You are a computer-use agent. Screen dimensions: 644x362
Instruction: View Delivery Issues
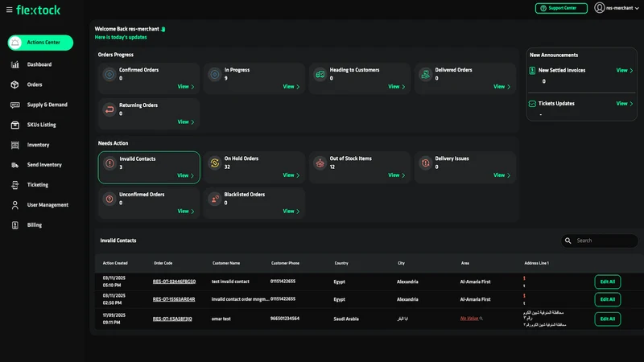502,175
